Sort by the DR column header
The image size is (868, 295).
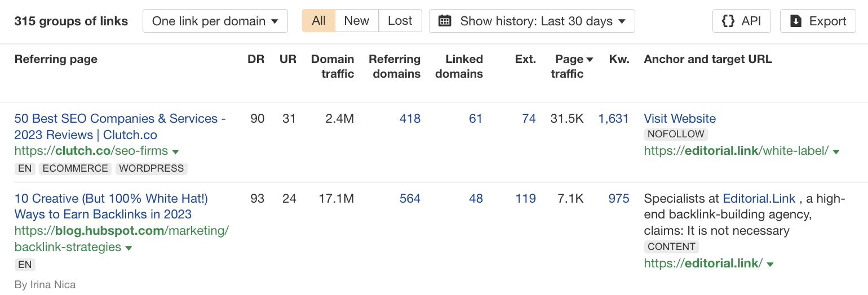click(x=256, y=59)
